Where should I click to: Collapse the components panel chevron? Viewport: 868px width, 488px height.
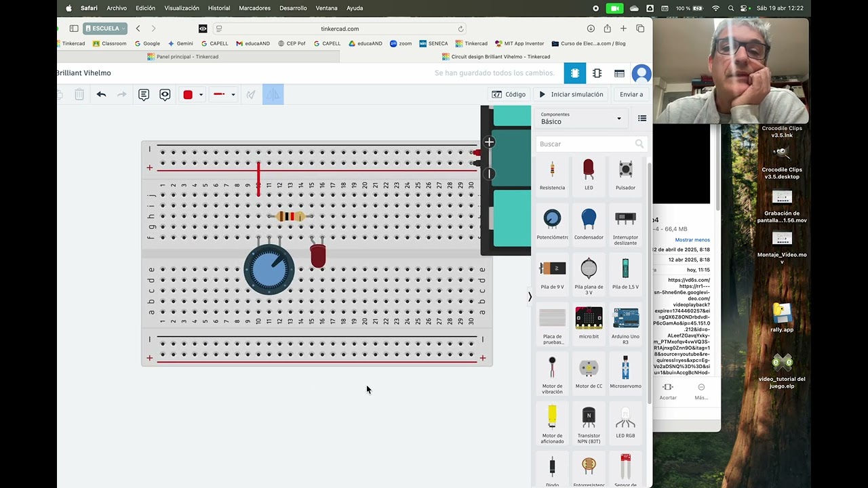(x=530, y=296)
